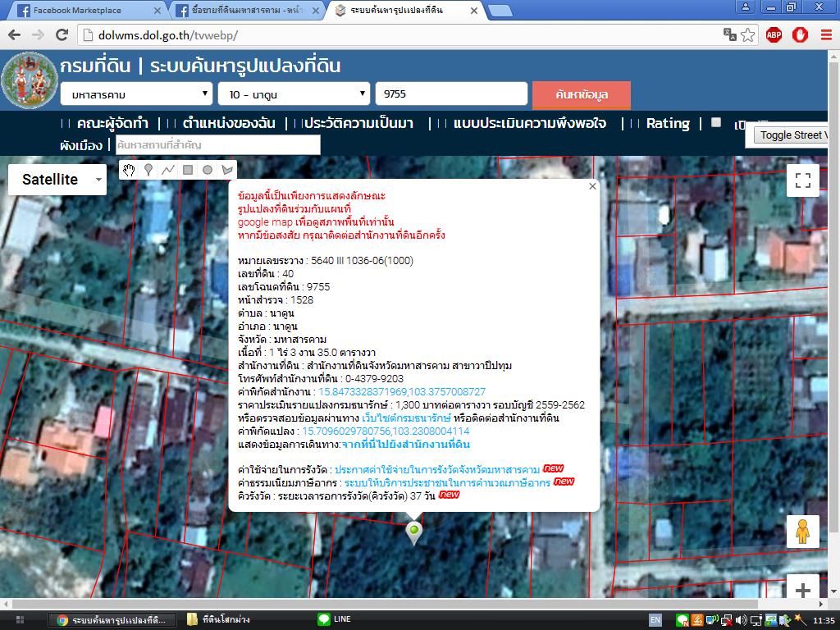Open LINE tray icon in system tray
Viewport: 840px width, 630px height.
[x=682, y=620]
